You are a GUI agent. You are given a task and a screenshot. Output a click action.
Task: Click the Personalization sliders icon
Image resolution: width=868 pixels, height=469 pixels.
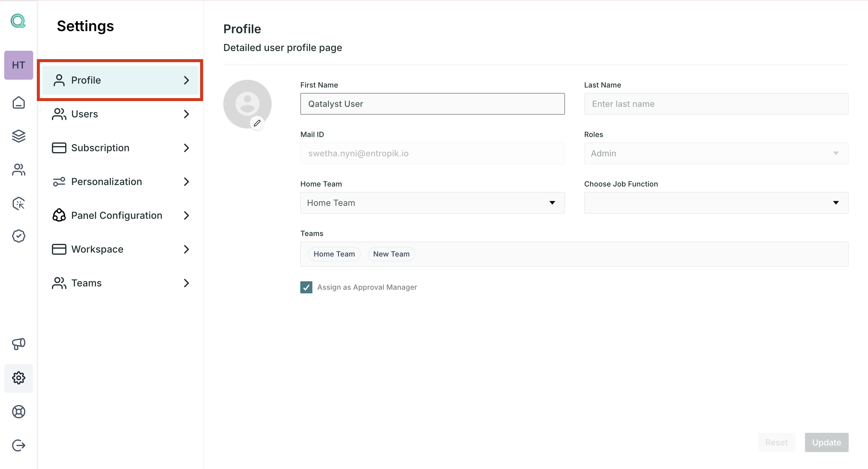(59, 182)
